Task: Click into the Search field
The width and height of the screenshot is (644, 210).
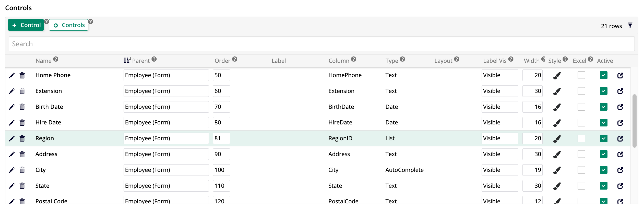Action: pyautogui.click(x=321, y=44)
